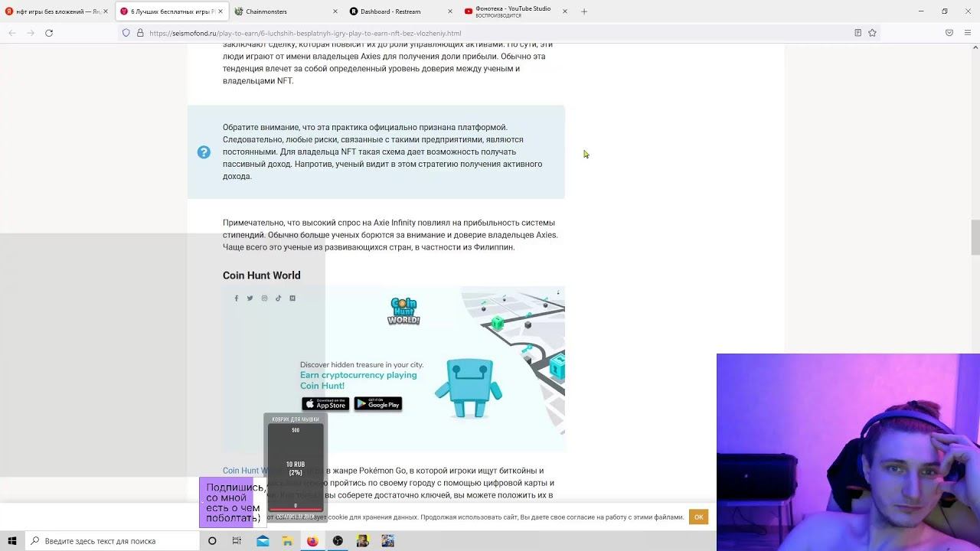Click the site padlock icon

[x=140, y=33]
